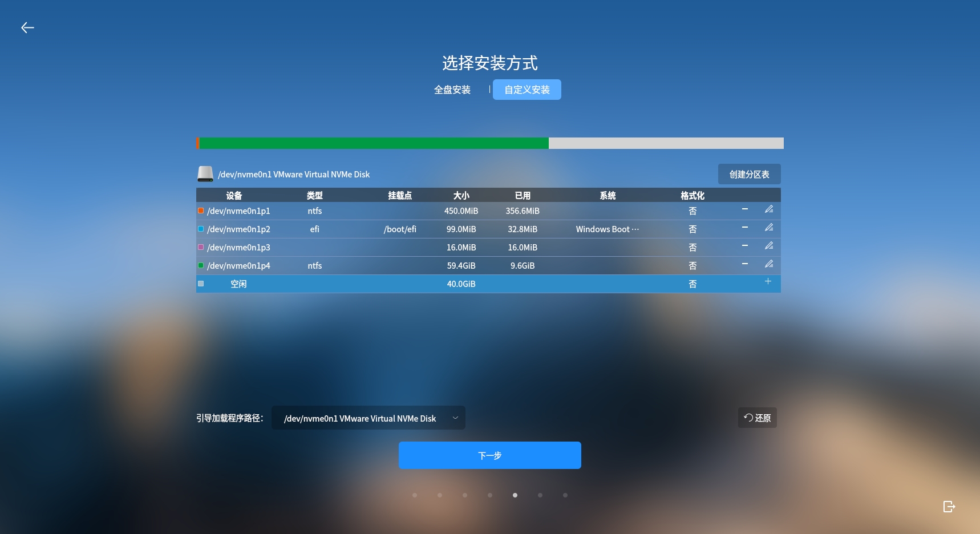
Task: Delete the /dev/nvme0n1p2 partition
Action: (x=744, y=228)
